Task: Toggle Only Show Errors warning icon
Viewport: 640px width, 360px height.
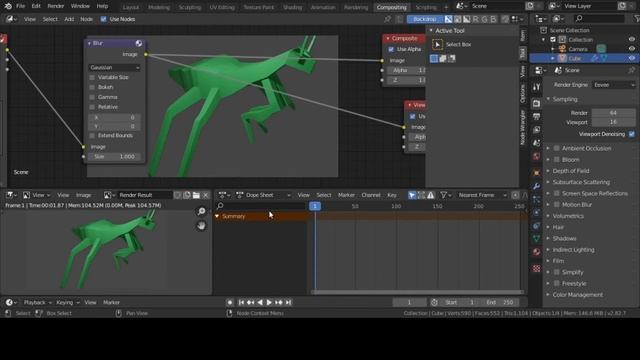Action: coord(431,195)
